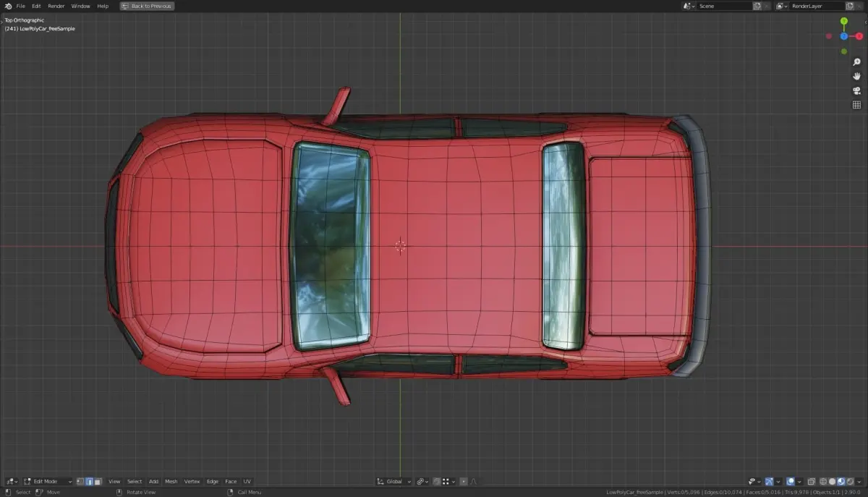The width and height of the screenshot is (868, 497).
Task: Toggle viewport gizmos display
Action: (x=769, y=481)
